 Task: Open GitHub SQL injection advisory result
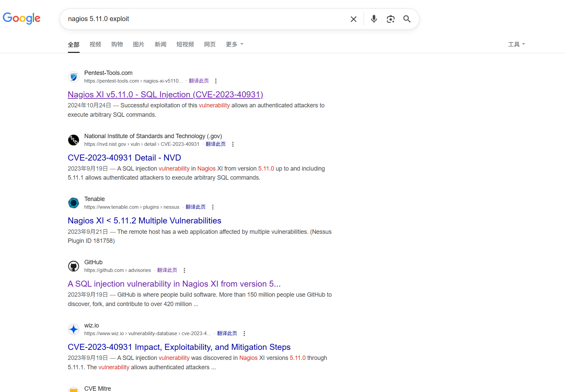[174, 284]
